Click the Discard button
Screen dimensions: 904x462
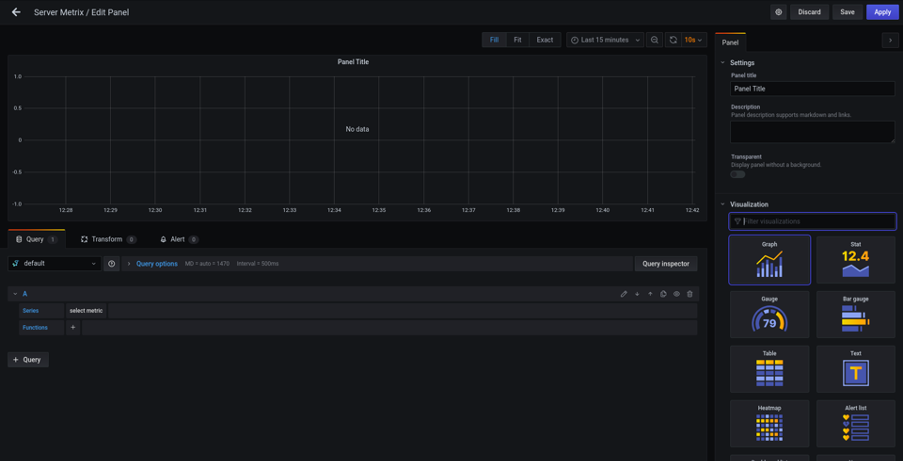coord(809,12)
